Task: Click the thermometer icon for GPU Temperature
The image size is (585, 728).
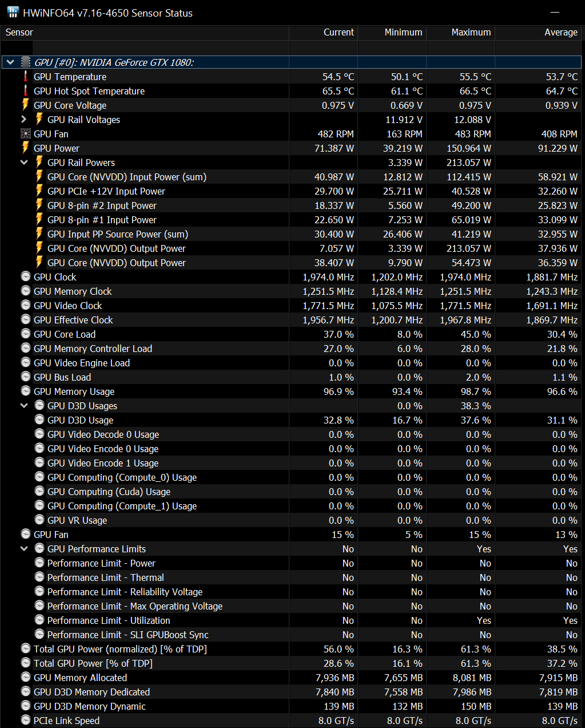Action: pos(26,76)
